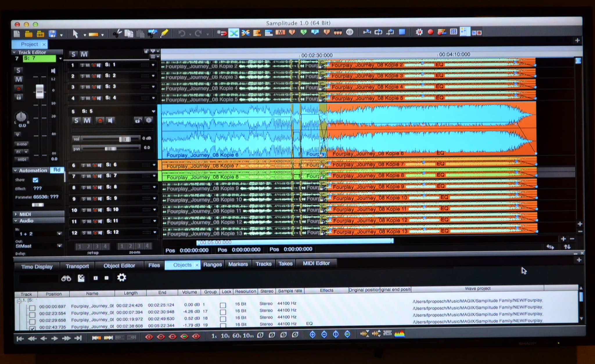Viewport: 595px width, 364px height.
Task: Click the Track Editor volume fader
Action: (x=39, y=91)
